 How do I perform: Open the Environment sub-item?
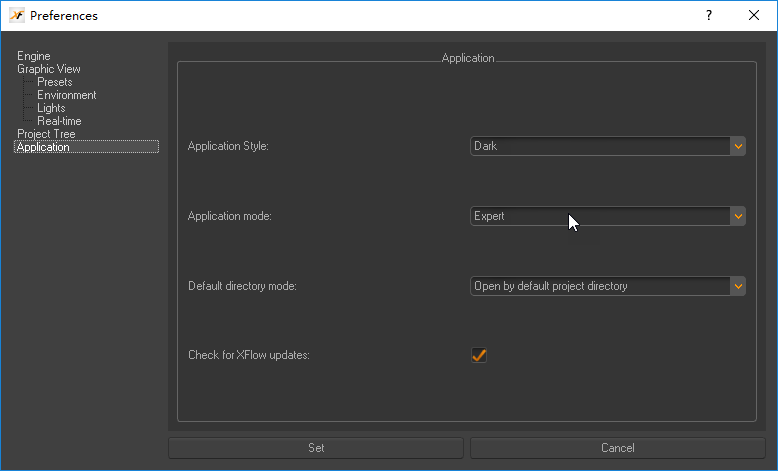[66, 95]
